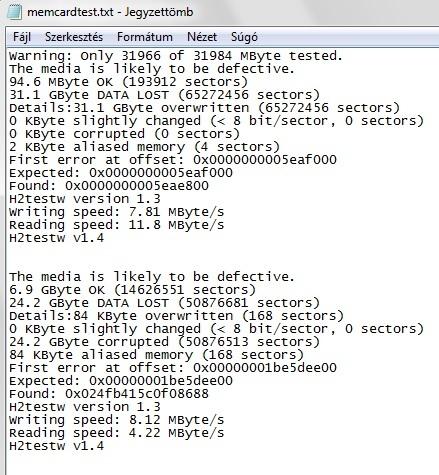Open the Nézet menu
This screenshot has height=475, width=439.
pyautogui.click(x=202, y=37)
